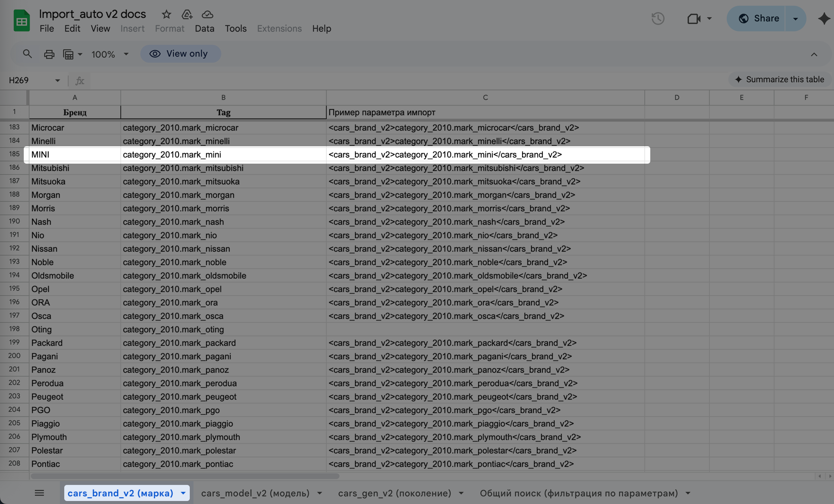
Task: Open the Share options dropdown arrow
Action: [x=796, y=19]
